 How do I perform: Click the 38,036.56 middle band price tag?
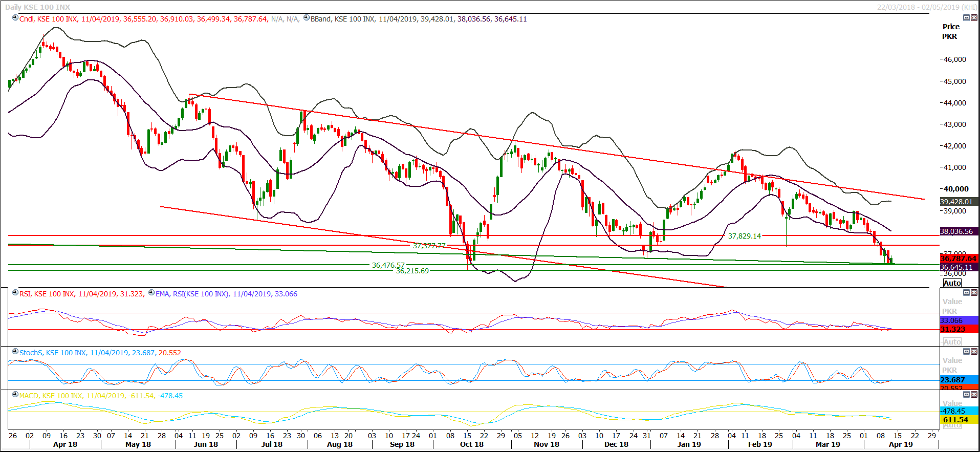[x=959, y=231]
